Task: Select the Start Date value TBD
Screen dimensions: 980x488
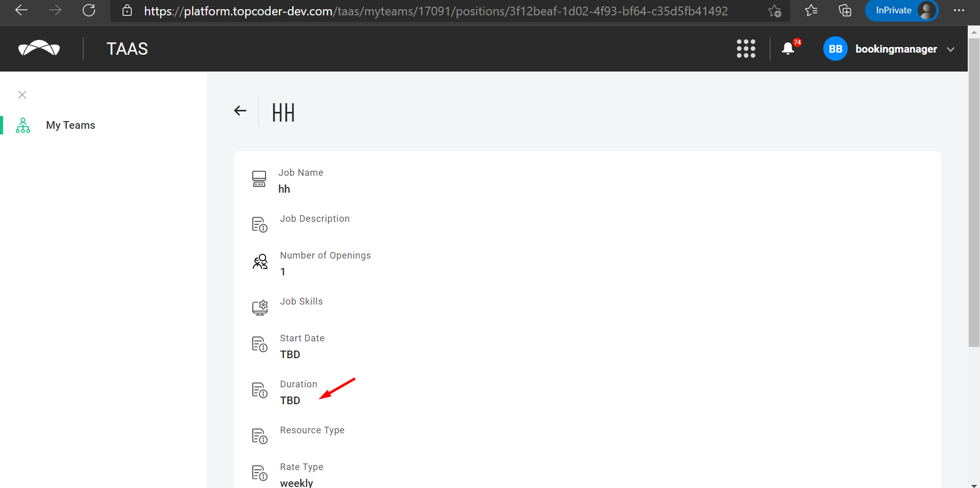Action: pos(290,355)
